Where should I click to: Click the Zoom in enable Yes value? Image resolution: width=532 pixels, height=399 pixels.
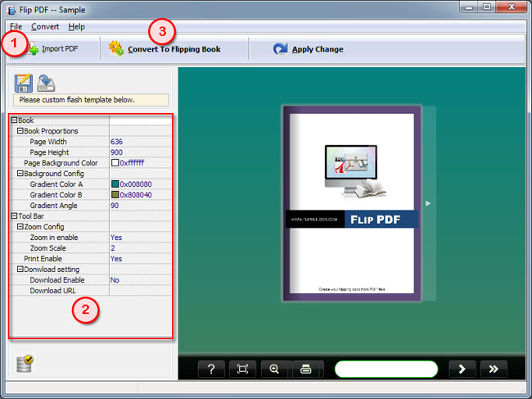pyautogui.click(x=116, y=238)
